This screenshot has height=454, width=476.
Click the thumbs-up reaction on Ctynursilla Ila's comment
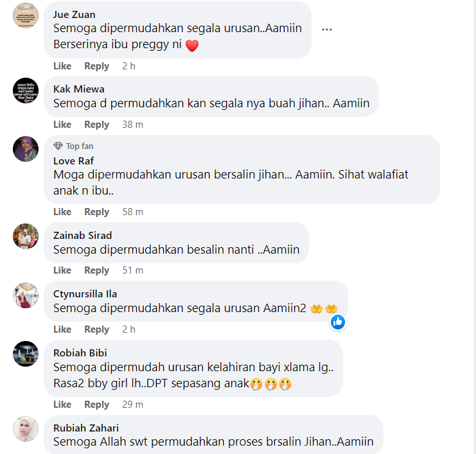pyautogui.click(x=338, y=322)
